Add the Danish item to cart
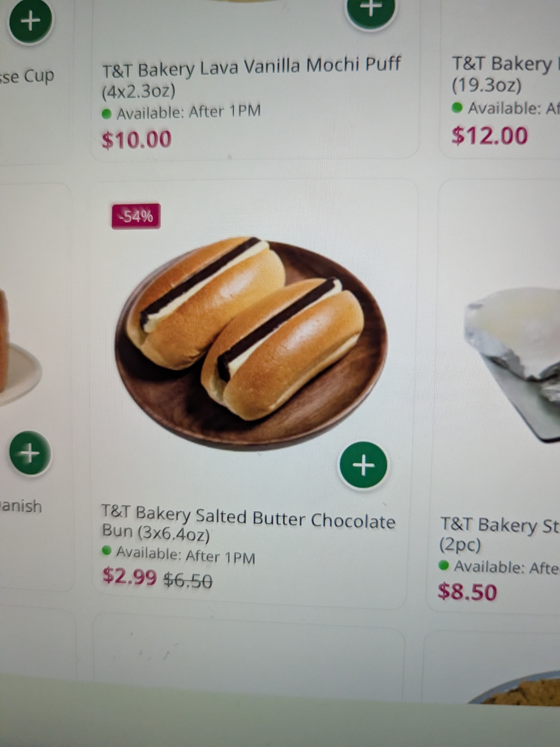The image size is (560, 747). [x=30, y=453]
